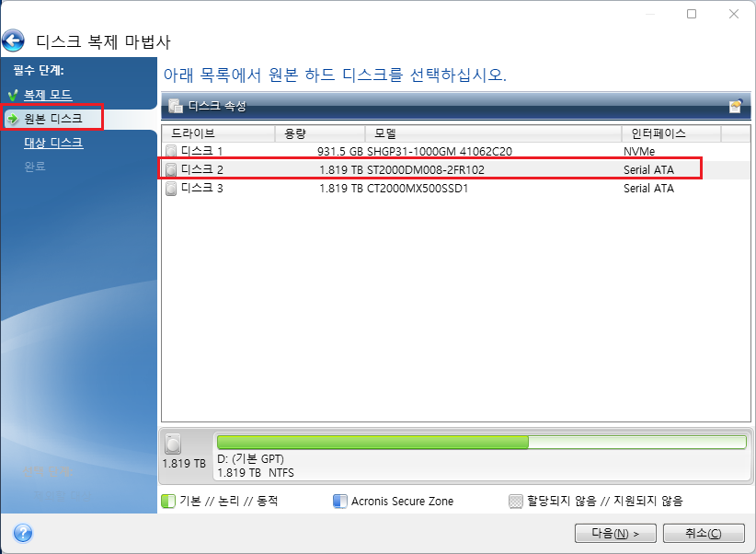
Task: Click the Acronis Secure Zone legend icon
Action: (340, 501)
